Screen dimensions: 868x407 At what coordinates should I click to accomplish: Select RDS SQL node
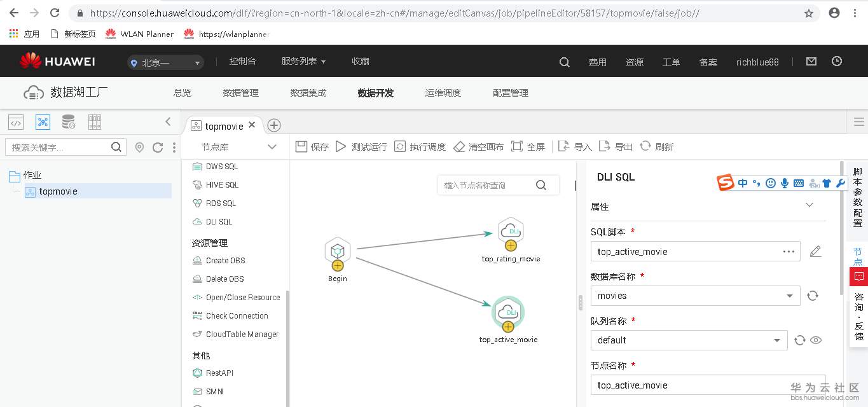[214, 203]
